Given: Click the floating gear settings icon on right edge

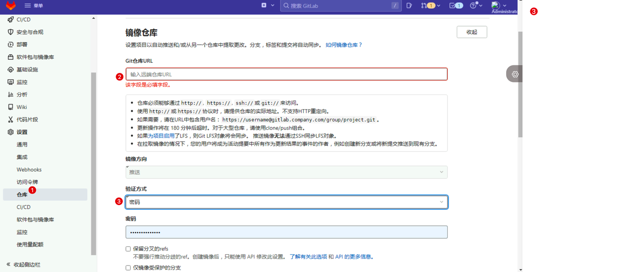Looking at the screenshot, I should point(515,74).
